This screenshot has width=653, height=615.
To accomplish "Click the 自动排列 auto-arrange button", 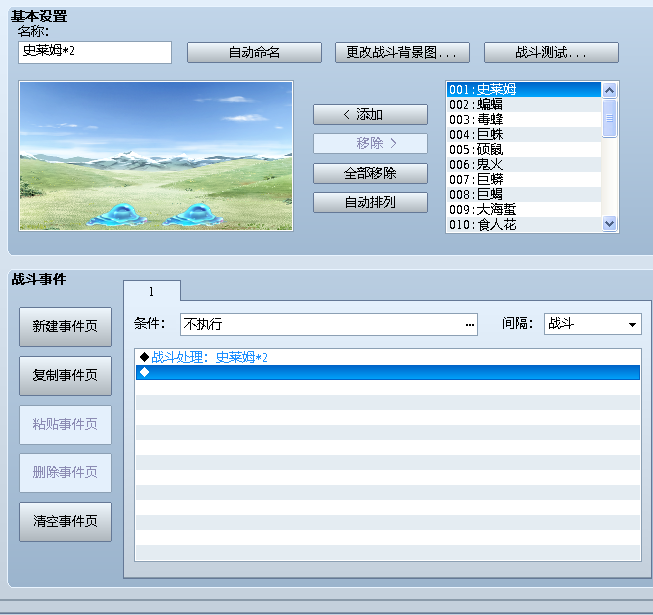I will pos(370,202).
